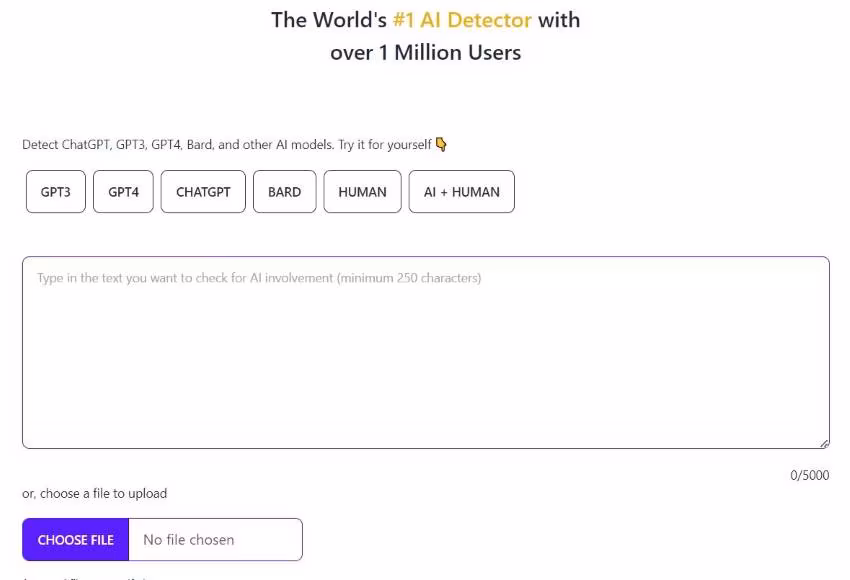Click the pointing-down hand emoji
The image size is (850, 580).
(x=441, y=144)
